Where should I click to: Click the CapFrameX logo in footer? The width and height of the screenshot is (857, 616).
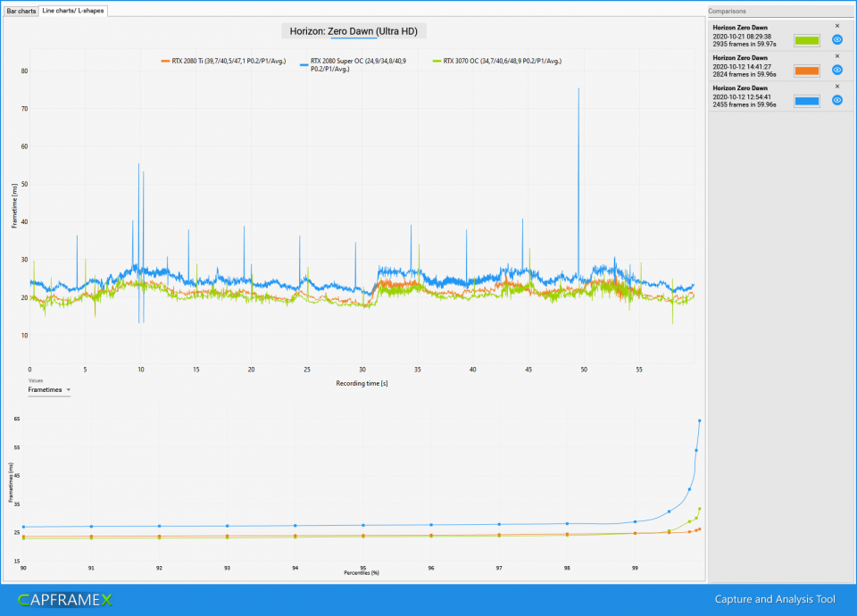[65, 600]
